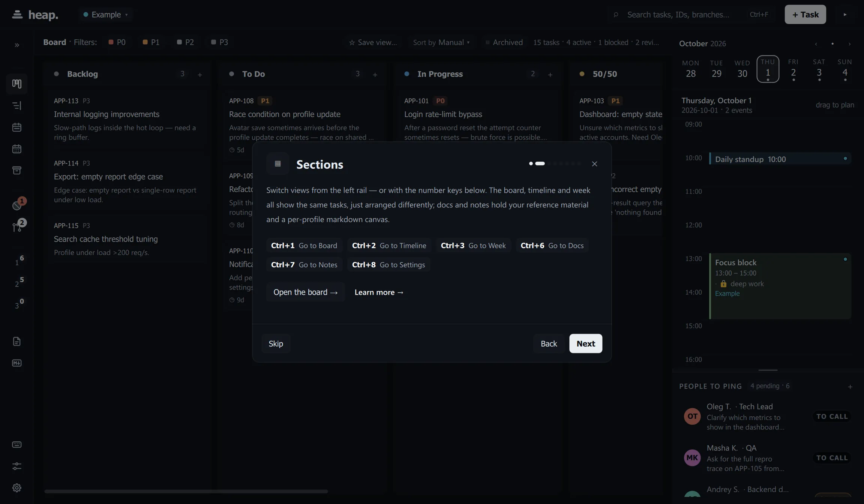Image resolution: width=864 pixels, height=504 pixels.
Task: Expand the left rail with double chevron
Action: pos(17,45)
